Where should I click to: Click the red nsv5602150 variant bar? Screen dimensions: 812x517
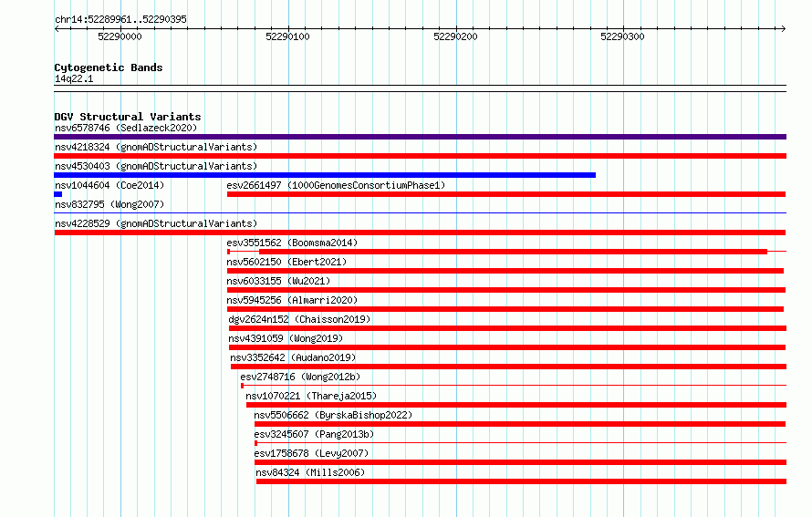coord(505,271)
